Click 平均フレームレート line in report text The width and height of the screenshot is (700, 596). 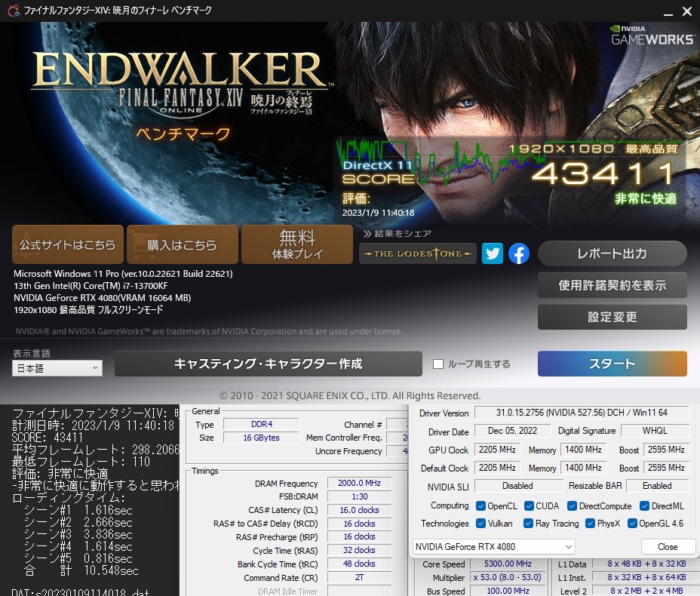pos(96,450)
